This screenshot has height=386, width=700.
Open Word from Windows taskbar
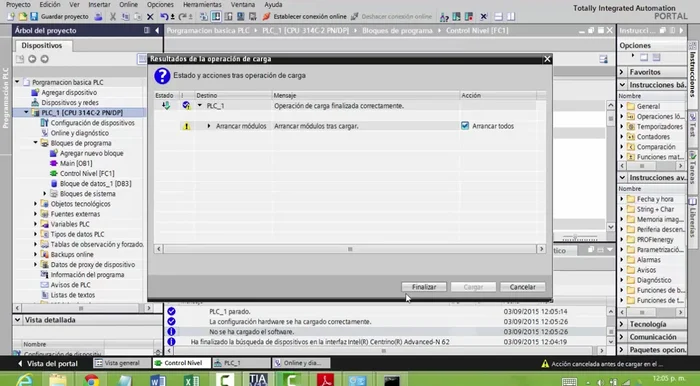pos(158,380)
